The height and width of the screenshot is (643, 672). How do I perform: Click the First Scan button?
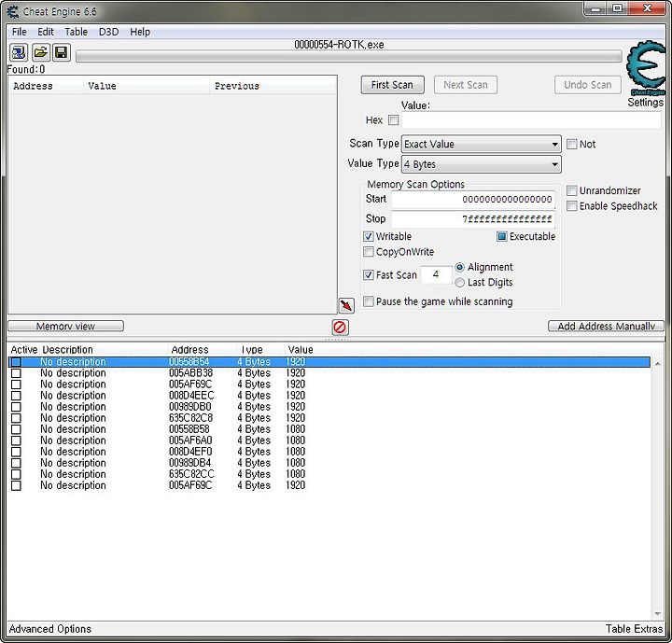[392, 85]
